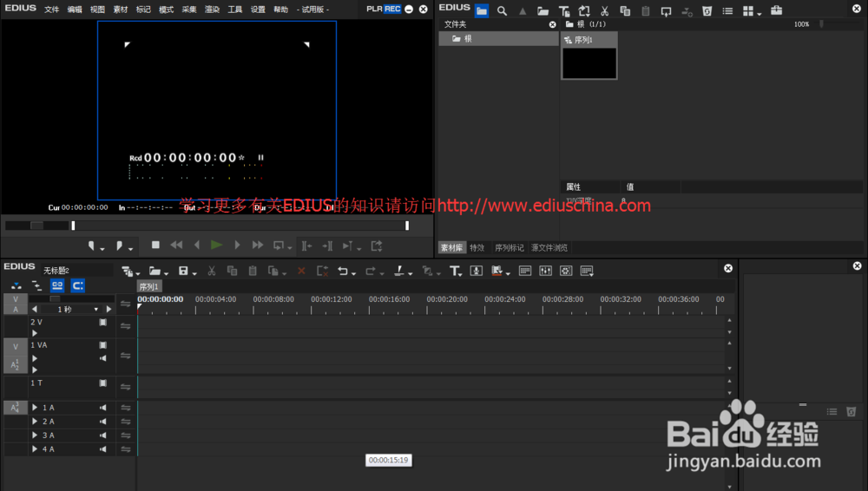Image resolution: width=868 pixels, height=491 pixels.
Task: Click Set In point marker button
Action: (91, 245)
